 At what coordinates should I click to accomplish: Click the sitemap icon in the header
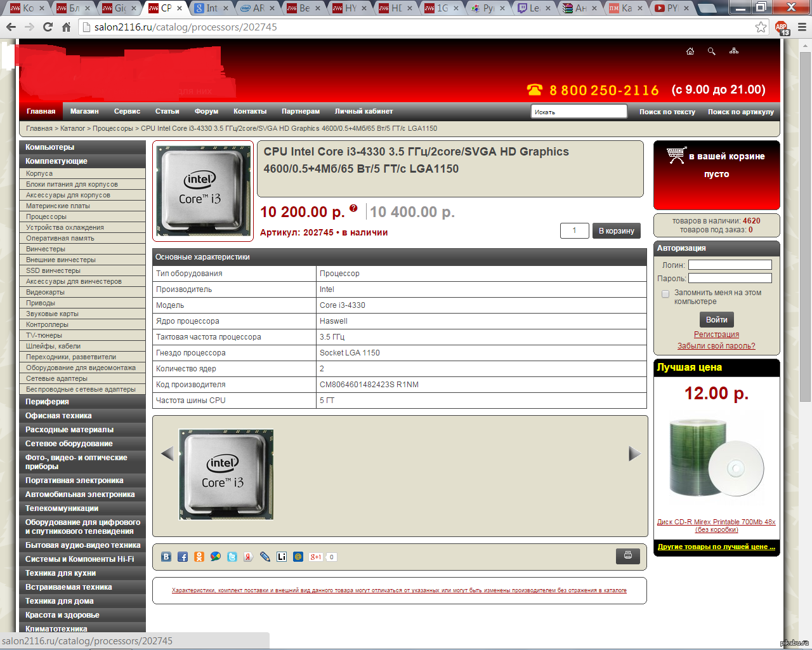click(734, 51)
